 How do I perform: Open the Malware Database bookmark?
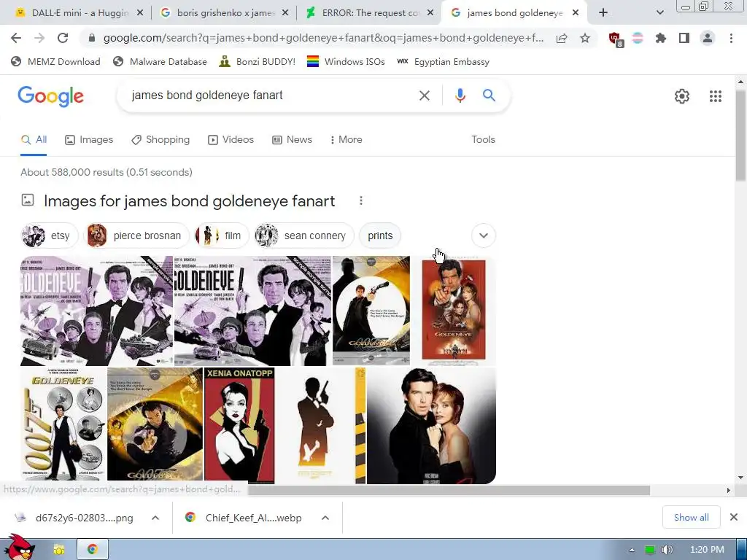click(160, 61)
